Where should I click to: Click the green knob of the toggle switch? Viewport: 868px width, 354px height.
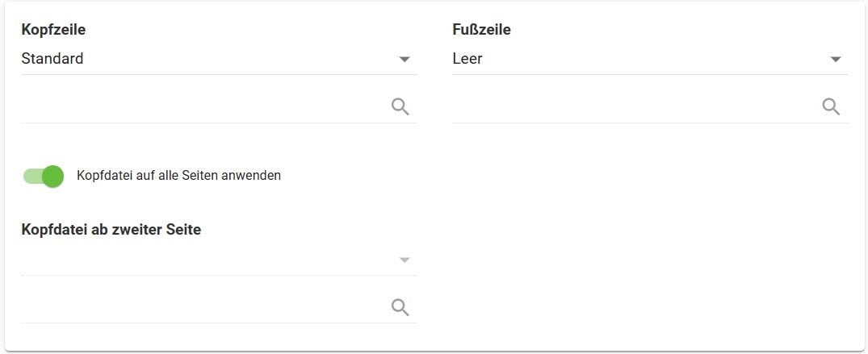(x=52, y=176)
